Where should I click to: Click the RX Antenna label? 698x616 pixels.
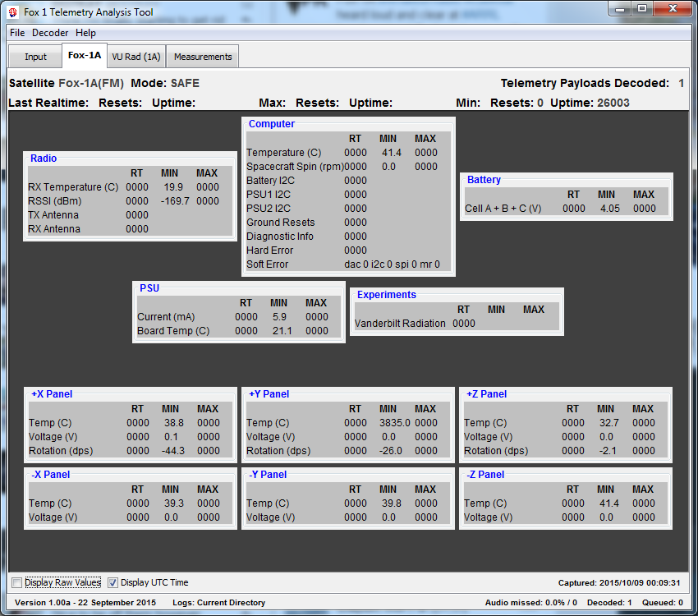click(54, 229)
